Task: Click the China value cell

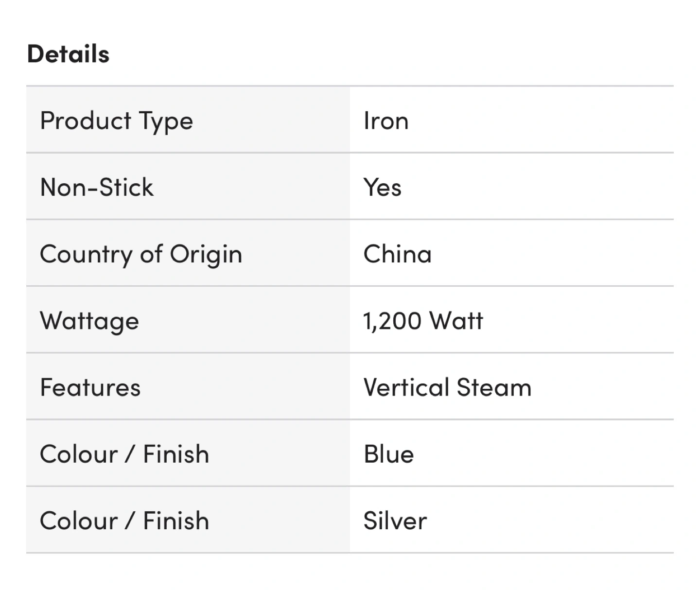Action: tap(397, 254)
